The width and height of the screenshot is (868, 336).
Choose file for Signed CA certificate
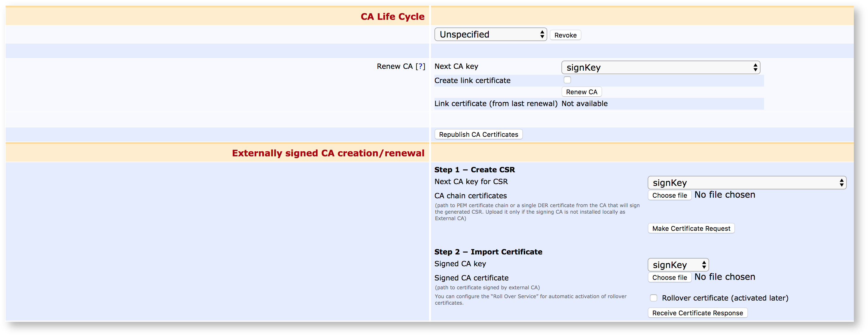pyautogui.click(x=669, y=278)
